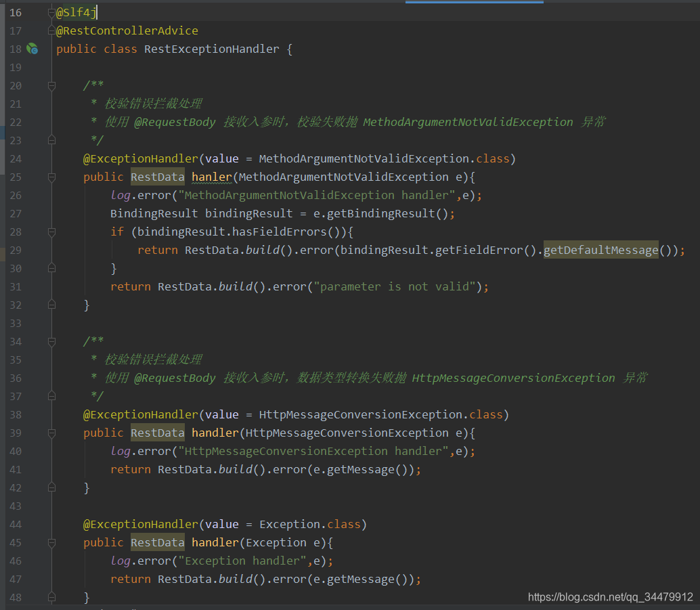Click the fold end marker at line 23
Image resolution: width=700 pixels, height=610 pixels.
tap(51, 140)
